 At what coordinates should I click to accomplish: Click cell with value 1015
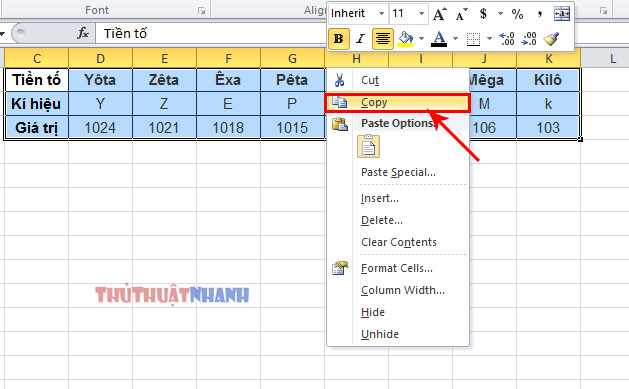(x=292, y=128)
